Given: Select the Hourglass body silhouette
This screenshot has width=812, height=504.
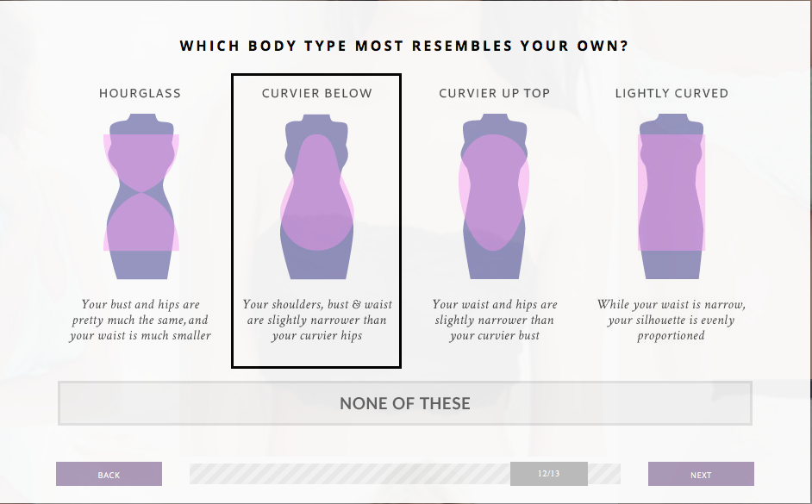Looking at the screenshot, I should click(x=141, y=196).
